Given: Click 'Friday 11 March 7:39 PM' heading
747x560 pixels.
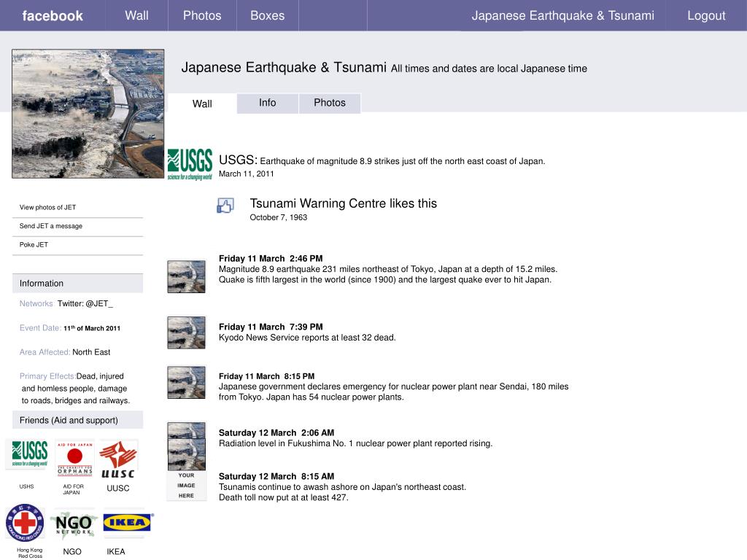Looking at the screenshot, I should (x=271, y=327).
